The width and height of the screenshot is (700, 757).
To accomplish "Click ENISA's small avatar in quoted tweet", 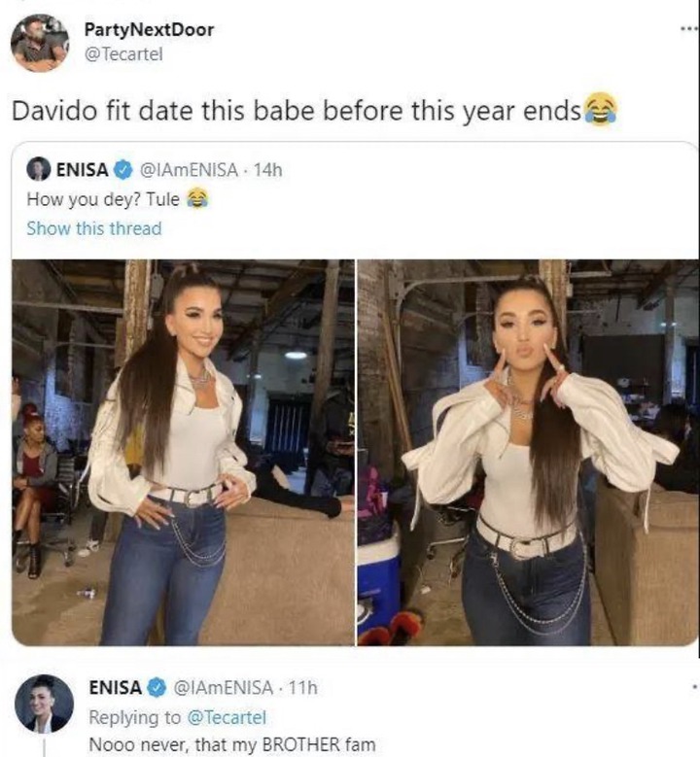I will pyautogui.click(x=38, y=169).
